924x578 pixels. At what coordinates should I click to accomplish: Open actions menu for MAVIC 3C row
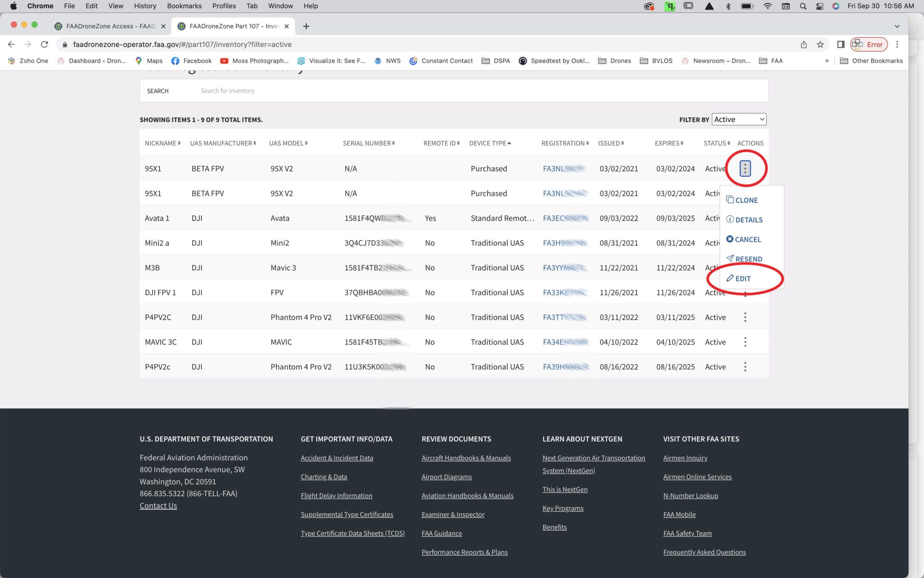click(745, 342)
